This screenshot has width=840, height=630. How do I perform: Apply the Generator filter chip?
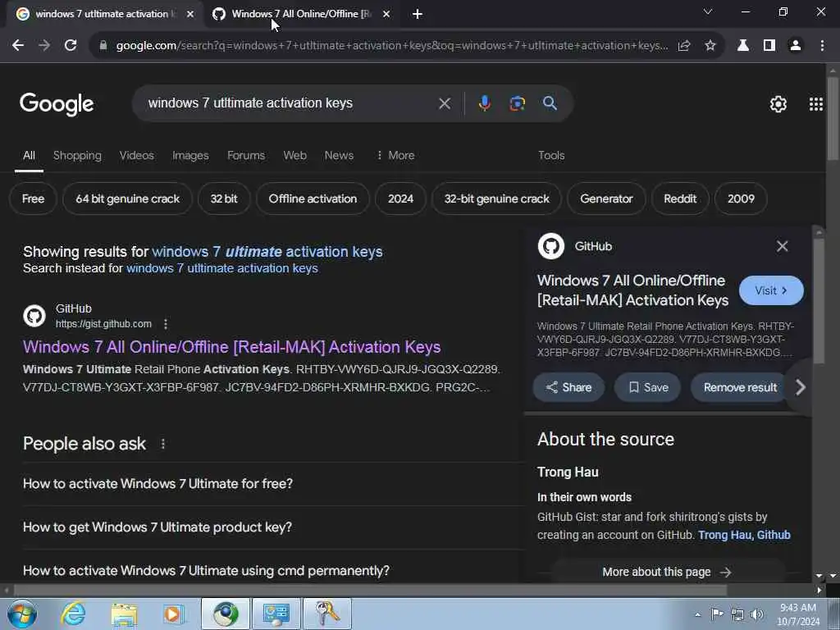click(606, 199)
